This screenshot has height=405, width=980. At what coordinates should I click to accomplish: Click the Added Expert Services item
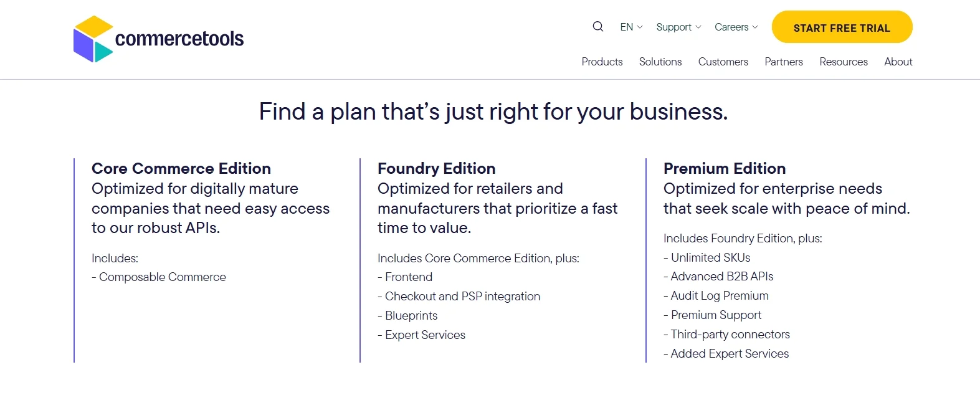726,354
